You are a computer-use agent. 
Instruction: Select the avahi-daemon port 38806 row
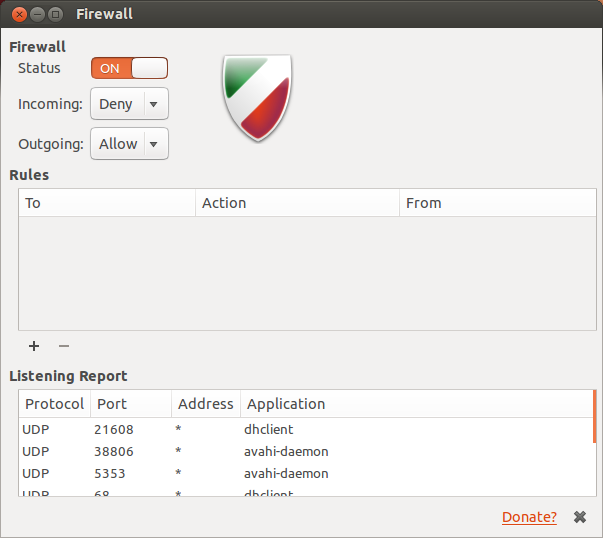300,451
